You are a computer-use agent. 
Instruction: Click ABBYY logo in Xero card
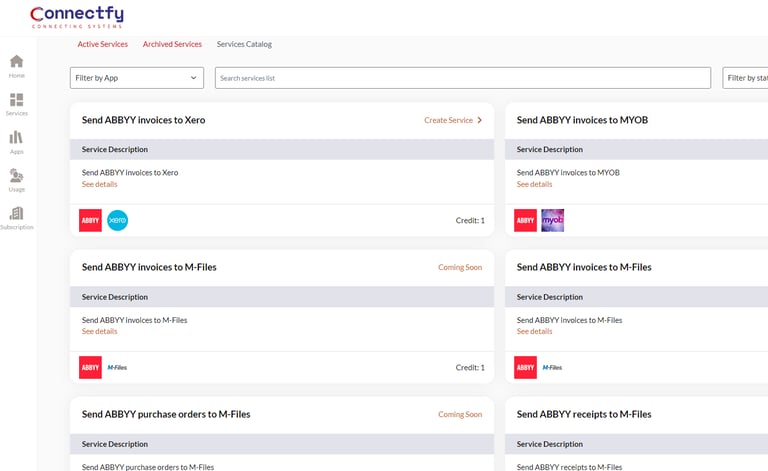tap(90, 220)
